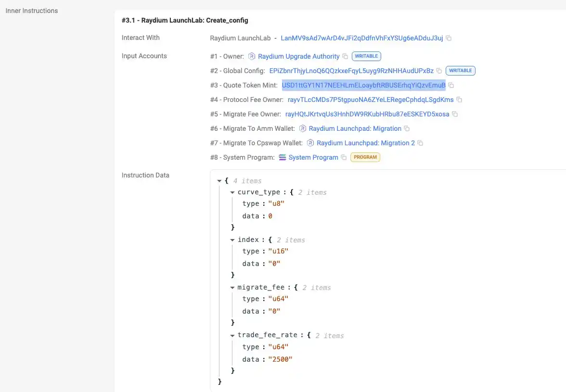Copy the Raydium Launchpad: Migration address
Viewport: 566px width, 392px height.
pyautogui.click(x=407, y=128)
